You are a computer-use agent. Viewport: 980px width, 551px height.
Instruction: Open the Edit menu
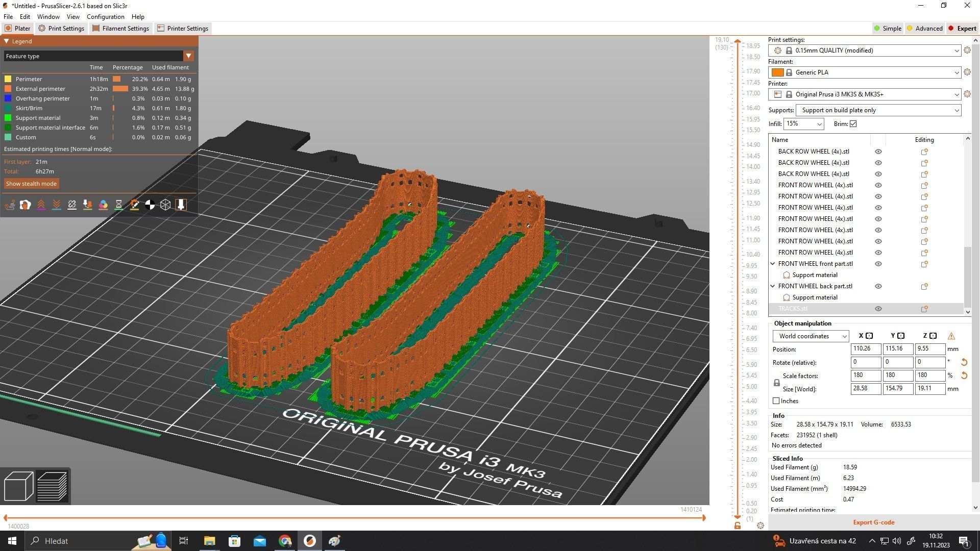point(25,17)
